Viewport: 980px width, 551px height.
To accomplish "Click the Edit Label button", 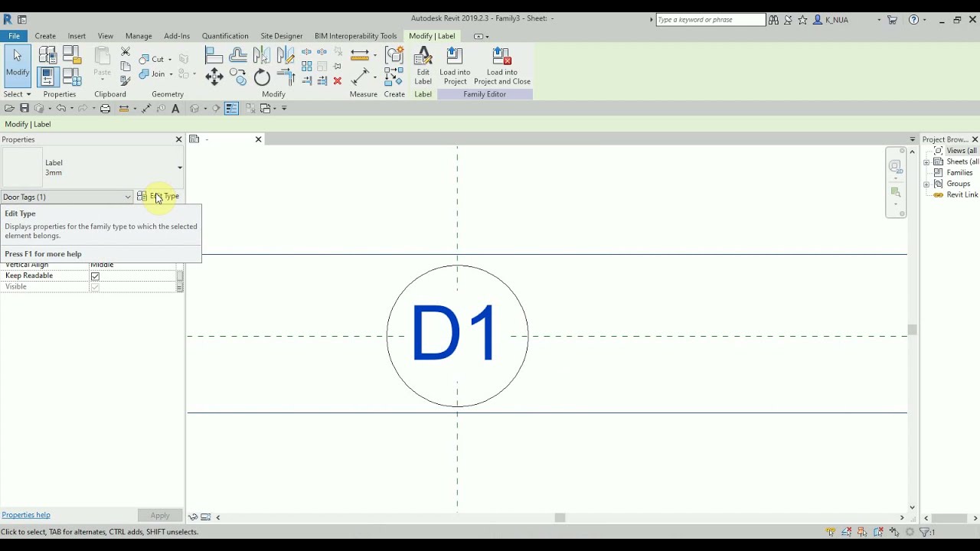I will [423, 66].
